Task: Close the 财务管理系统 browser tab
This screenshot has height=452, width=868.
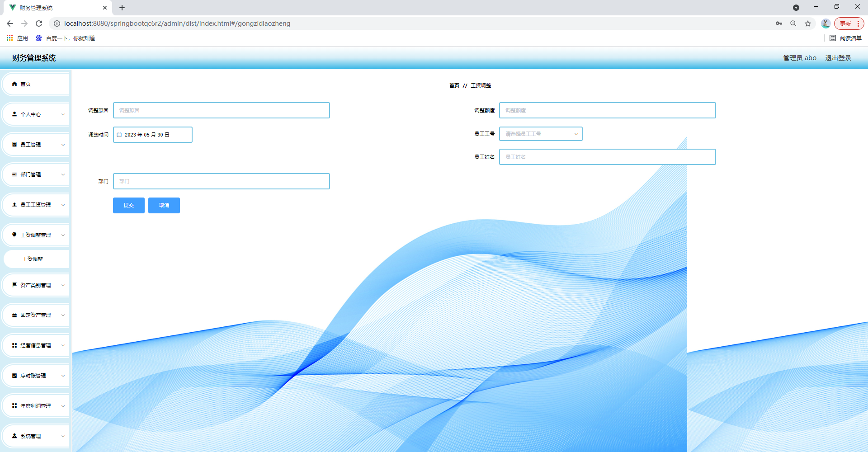Action: pyautogui.click(x=105, y=8)
